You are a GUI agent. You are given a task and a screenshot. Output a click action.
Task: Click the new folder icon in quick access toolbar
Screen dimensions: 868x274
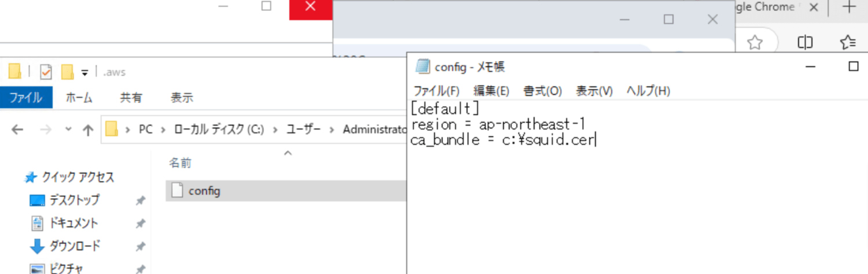click(68, 72)
